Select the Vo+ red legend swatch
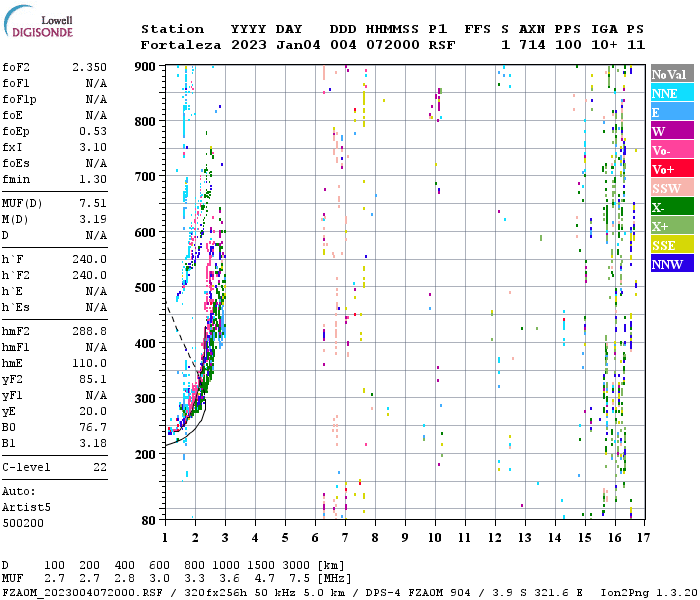The height and width of the screenshot is (600, 700). (672, 169)
